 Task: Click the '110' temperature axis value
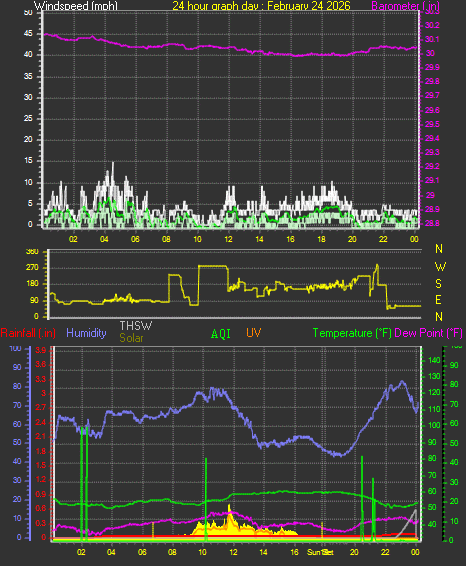[434, 409]
